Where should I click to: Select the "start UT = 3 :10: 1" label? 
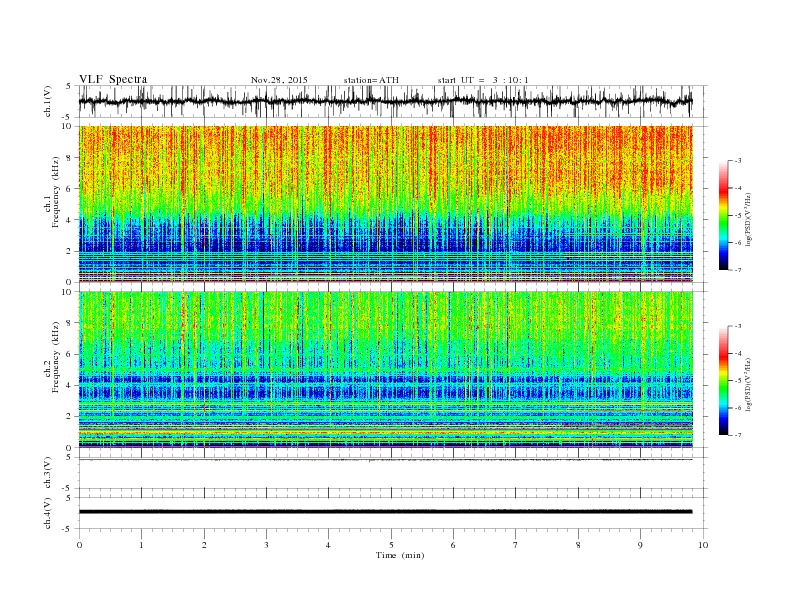(x=483, y=80)
